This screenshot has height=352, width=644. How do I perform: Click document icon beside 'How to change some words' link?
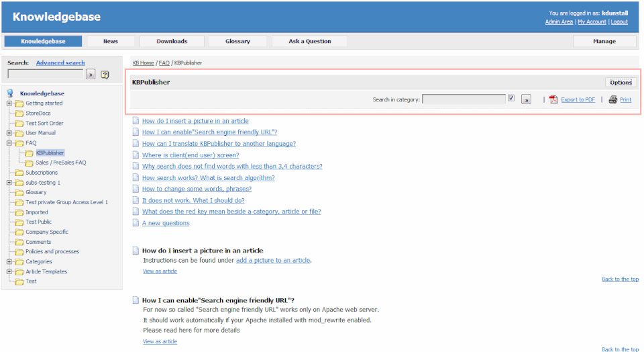pos(136,189)
